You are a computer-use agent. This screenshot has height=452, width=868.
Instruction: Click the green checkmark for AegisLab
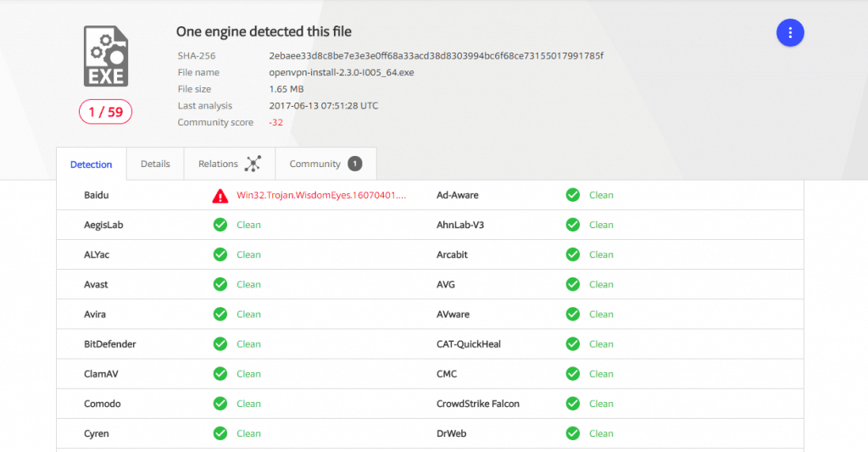coord(220,225)
